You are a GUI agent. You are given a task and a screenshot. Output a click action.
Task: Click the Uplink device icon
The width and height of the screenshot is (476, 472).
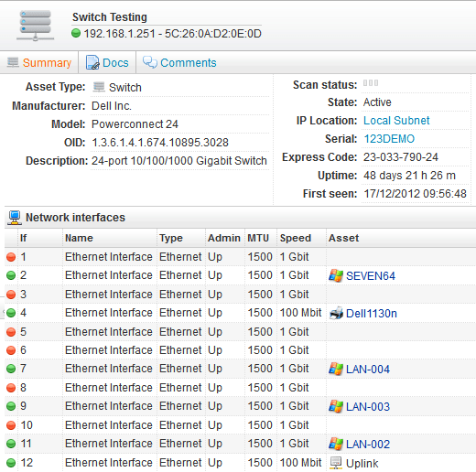(336, 463)
